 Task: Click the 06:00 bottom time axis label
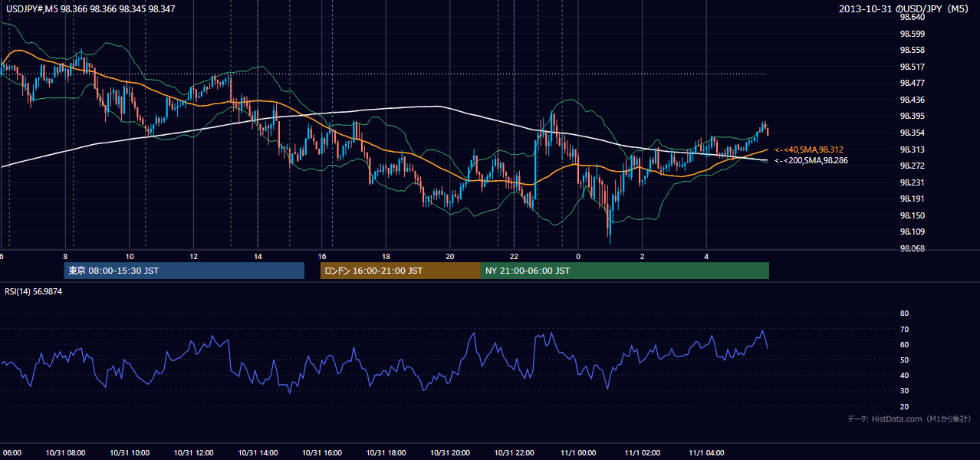tap(11, 452)
